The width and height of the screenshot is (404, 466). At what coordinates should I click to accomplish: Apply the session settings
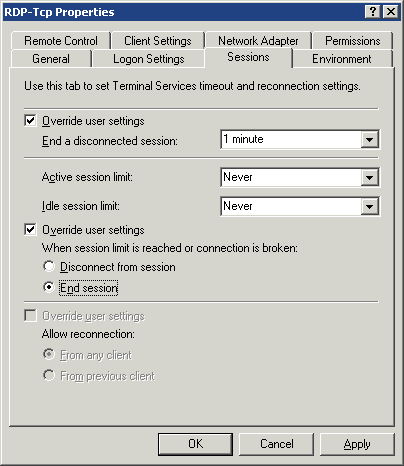click(357, 444)
